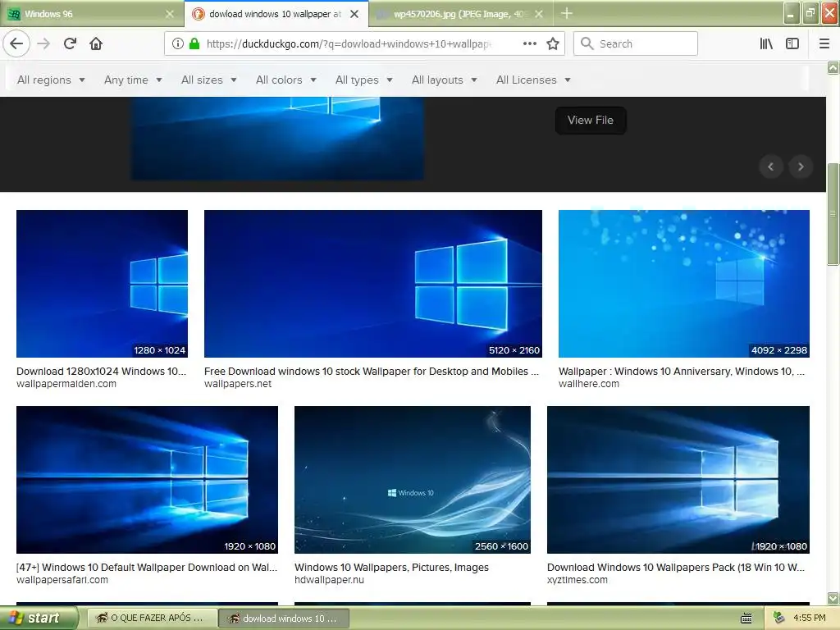Select the dowload windows 10 wallpaper tab
This screenshot has width=840, height=630.
coord(276,14)
